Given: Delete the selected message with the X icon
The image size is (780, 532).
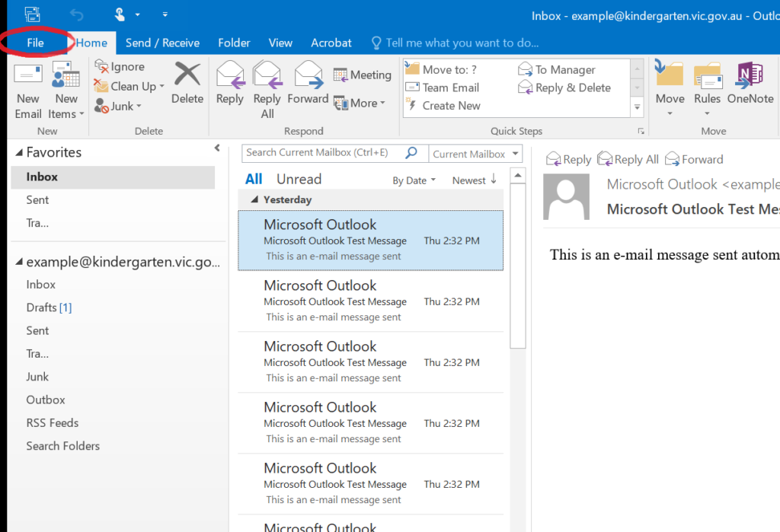Looking at the screenshot, I should (187, 74).
